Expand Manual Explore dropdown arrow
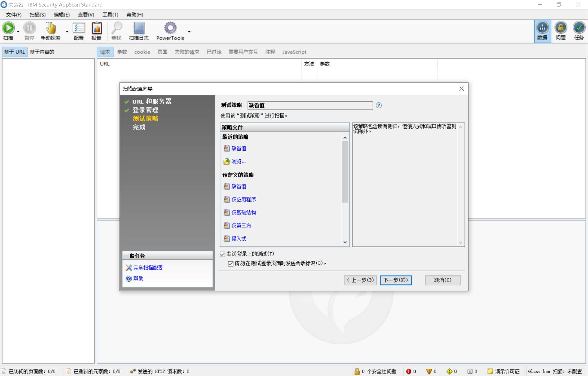This screenshot has height=376, width=588. click(x=67, y=32)
